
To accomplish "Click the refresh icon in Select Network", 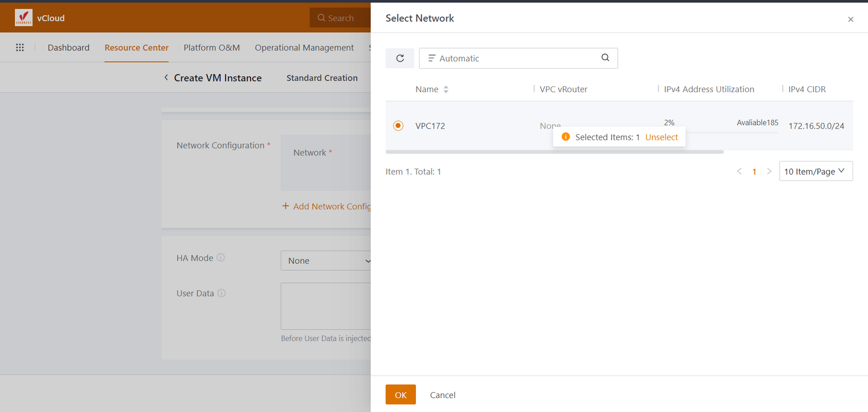I will click(x=400, y=58).
